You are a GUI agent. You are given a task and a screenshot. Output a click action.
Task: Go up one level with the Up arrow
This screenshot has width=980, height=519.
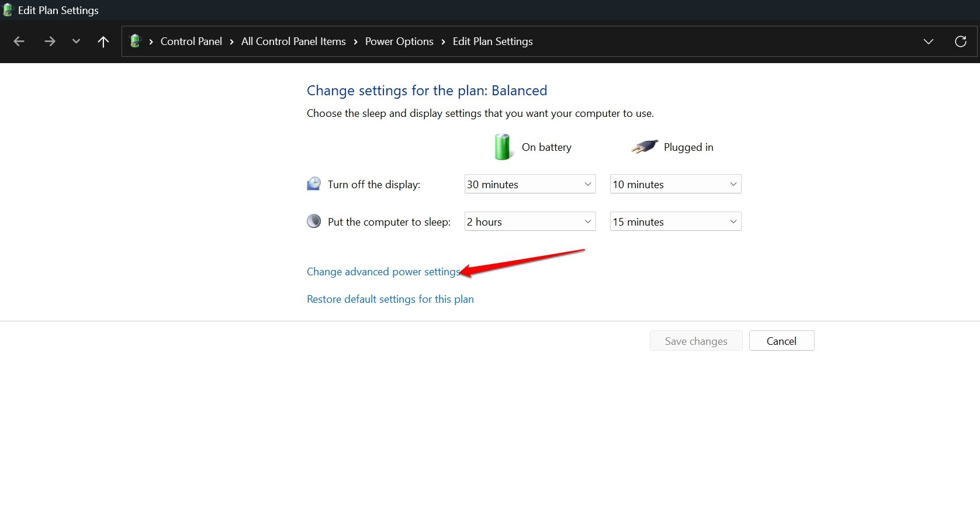pyautogui.click(x=103, y=41)
